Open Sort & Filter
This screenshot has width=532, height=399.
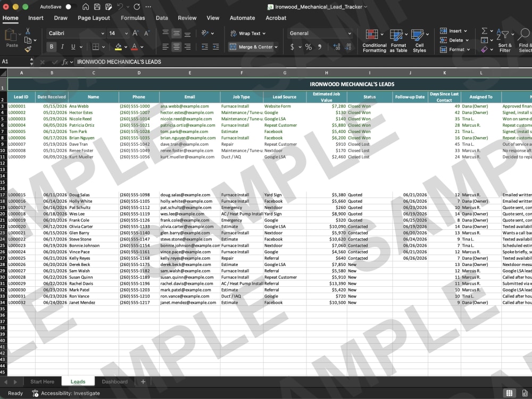point(504,41)
